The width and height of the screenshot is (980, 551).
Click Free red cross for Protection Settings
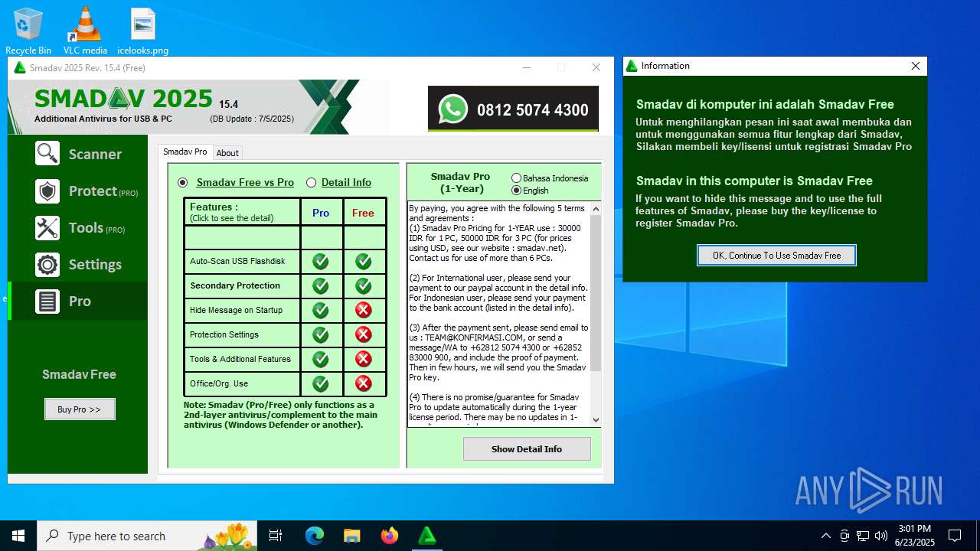pos(363,334)
